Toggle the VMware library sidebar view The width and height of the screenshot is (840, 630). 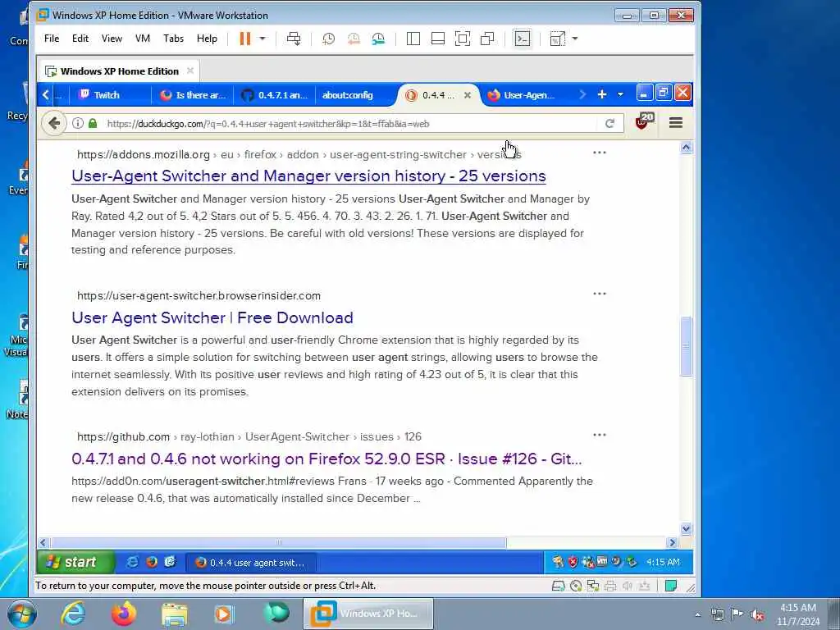coord(413,39)
